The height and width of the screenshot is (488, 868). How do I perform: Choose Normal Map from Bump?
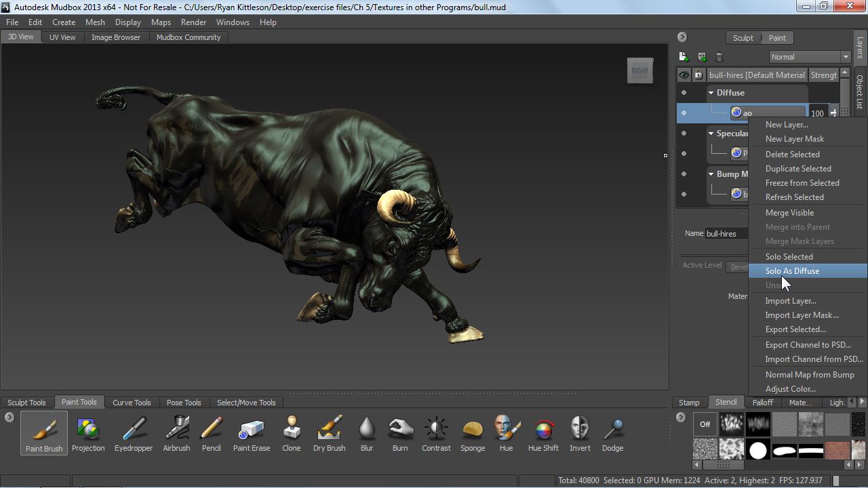(808, 375)
